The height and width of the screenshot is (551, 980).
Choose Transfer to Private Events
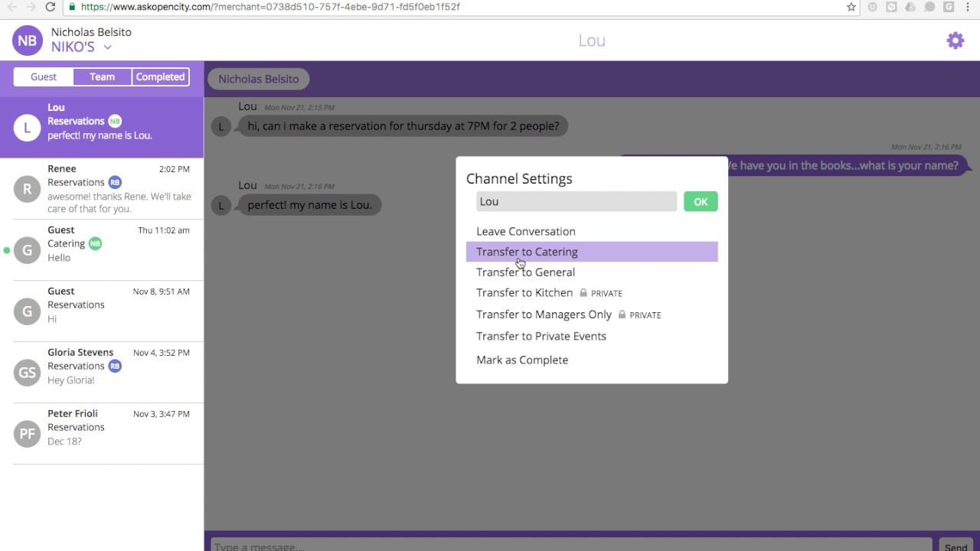541,336
